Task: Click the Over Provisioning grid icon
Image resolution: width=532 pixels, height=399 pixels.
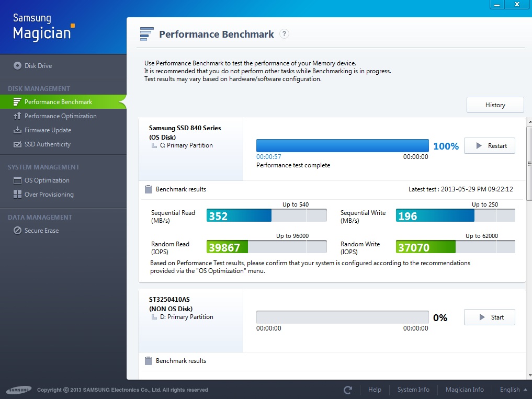Action: pos(17,194)
